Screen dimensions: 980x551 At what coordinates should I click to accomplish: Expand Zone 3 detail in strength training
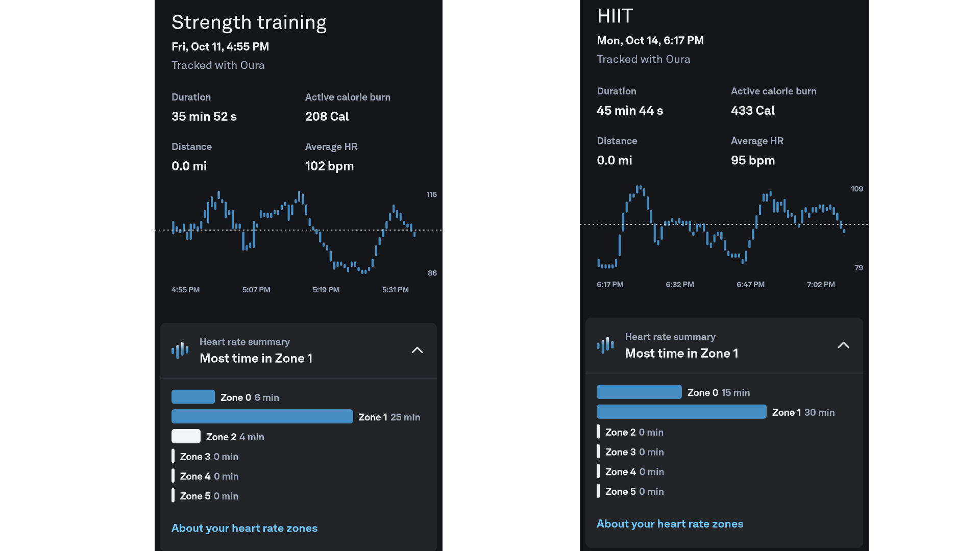(x=209, y=456)
